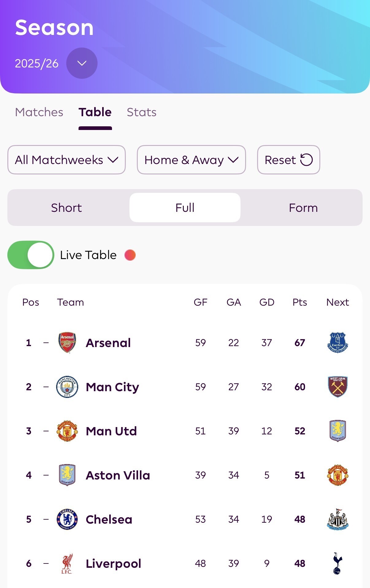Click the Chelsea club badge
Screen dimensions: 370x588
coord(67,519)
